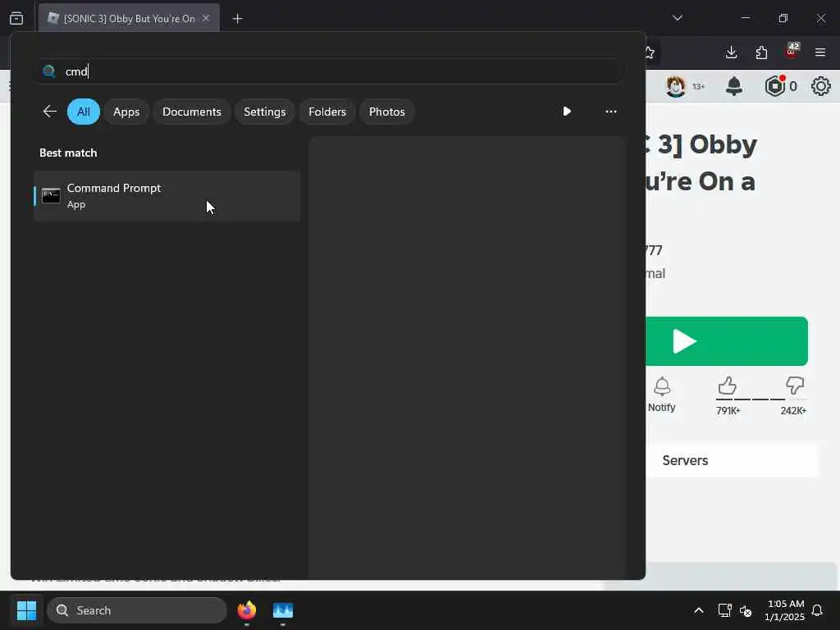Click the extension icon with 42 badge
The width and height of the screenshot is (840, 630).
(x=792, y=52)
